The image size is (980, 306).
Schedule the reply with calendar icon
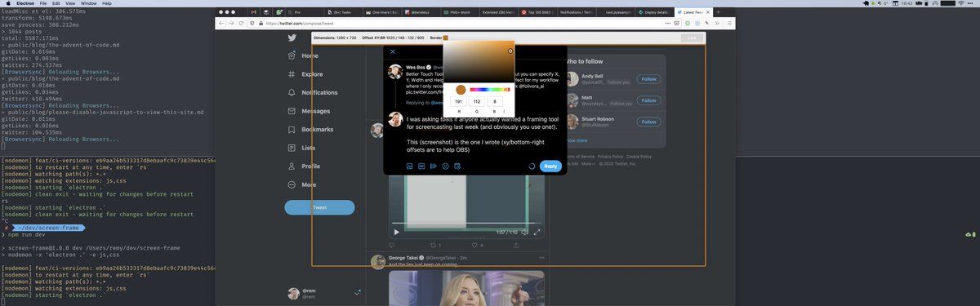(x=457, y=166)
